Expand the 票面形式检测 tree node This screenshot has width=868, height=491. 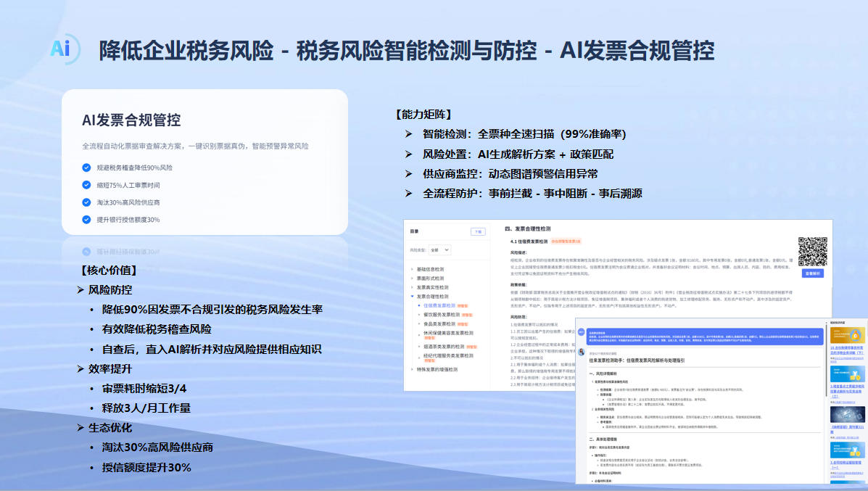(x=412, y=278)
